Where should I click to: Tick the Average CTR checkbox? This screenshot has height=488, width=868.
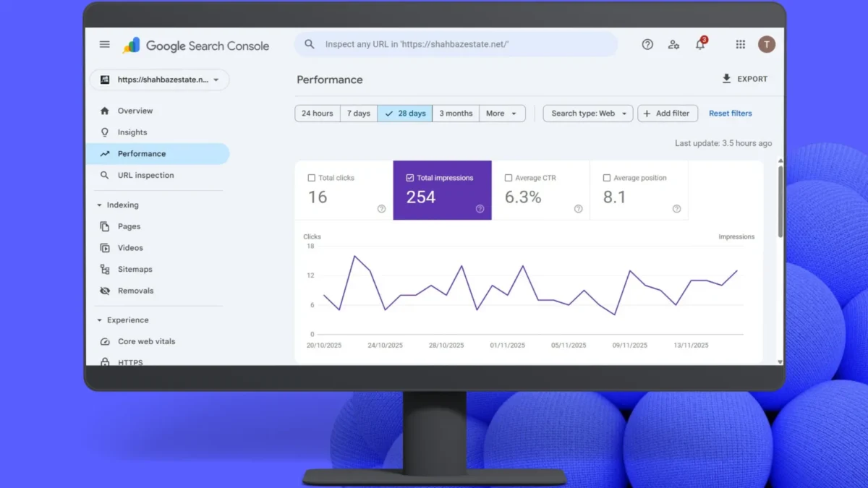pos(509,178)
